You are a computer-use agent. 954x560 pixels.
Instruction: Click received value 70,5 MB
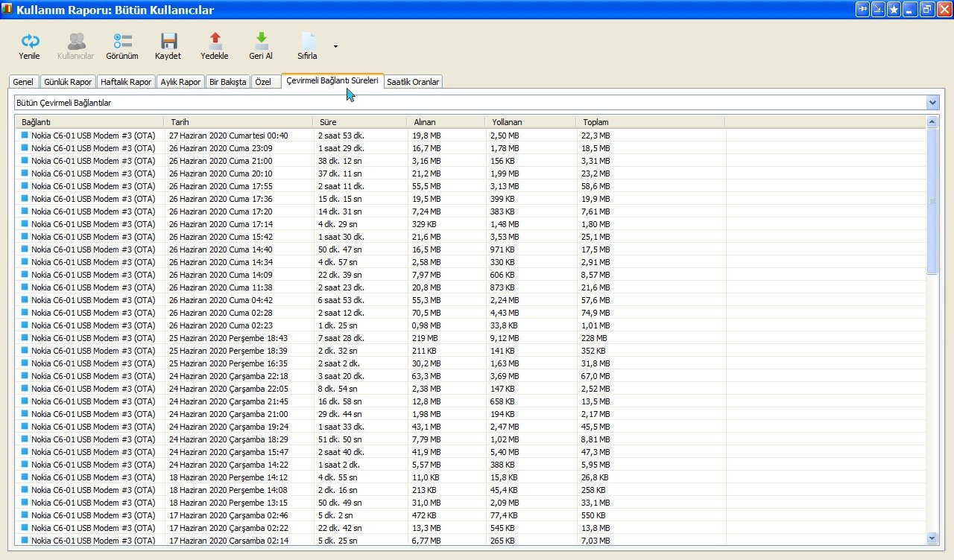coord(426,313)
